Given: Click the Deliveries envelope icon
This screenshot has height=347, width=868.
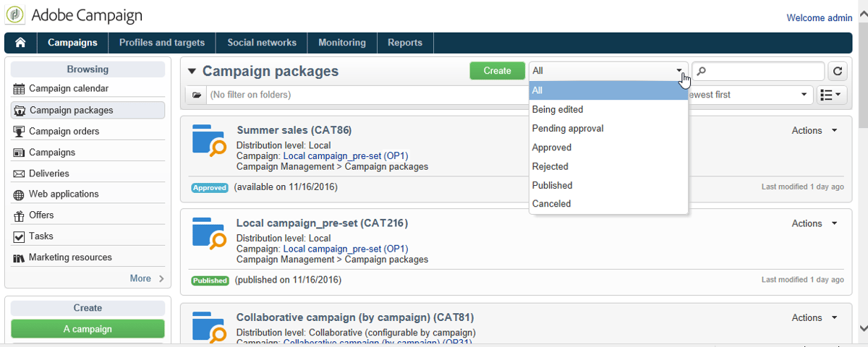Looking at the screenshot, I should tap(19, 173).
